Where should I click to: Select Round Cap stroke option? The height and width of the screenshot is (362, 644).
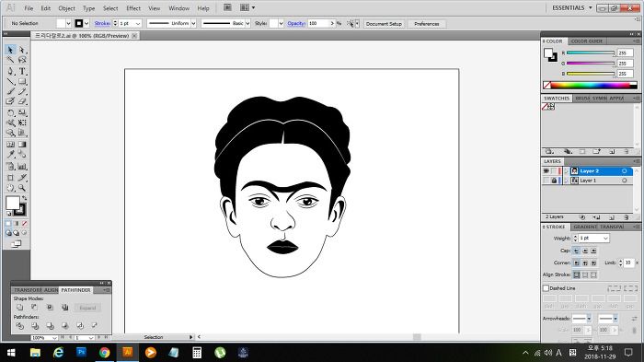coord(585,251)
